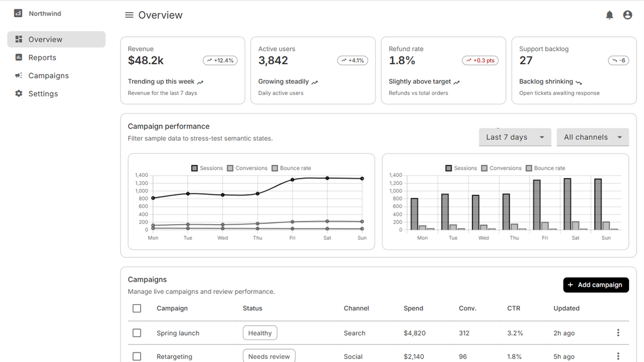Open notifications via the bell icon
644x362 pixels.
tap(610, 15)
